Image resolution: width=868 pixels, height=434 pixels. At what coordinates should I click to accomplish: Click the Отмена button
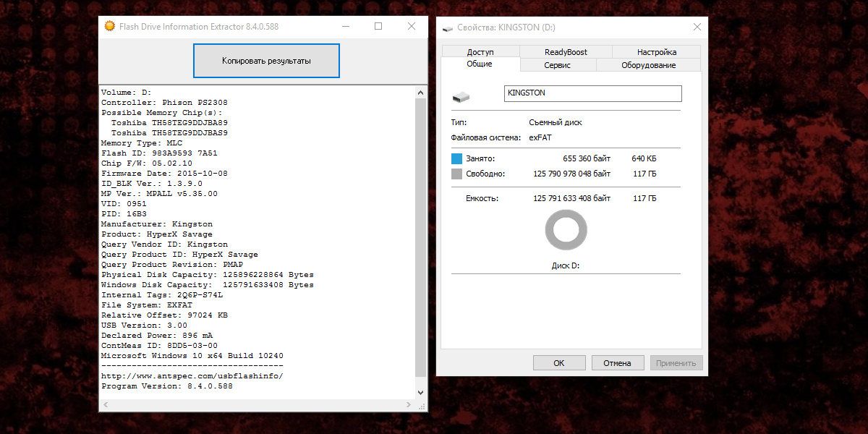pos(618,363)
